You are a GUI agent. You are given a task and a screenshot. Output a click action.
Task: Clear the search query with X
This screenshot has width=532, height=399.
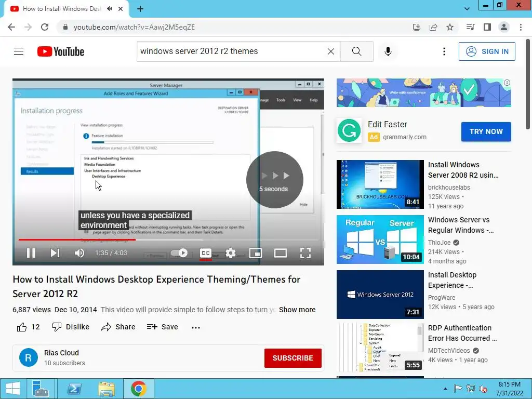point(331,51)
